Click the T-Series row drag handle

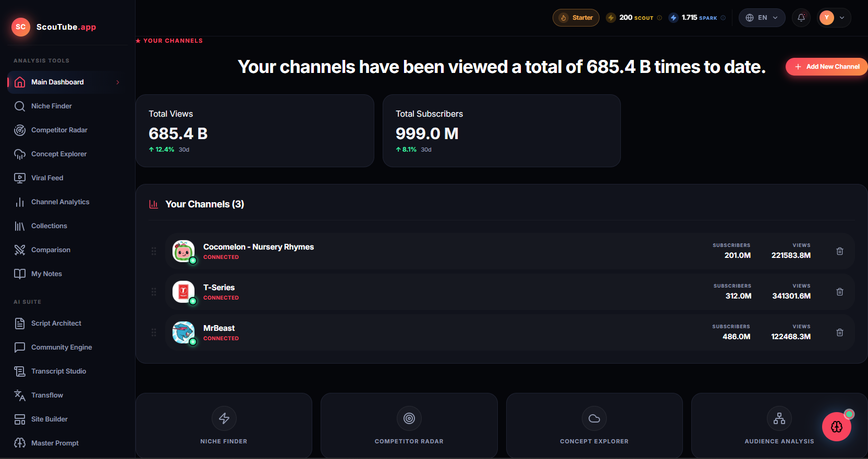coord(154,292)
